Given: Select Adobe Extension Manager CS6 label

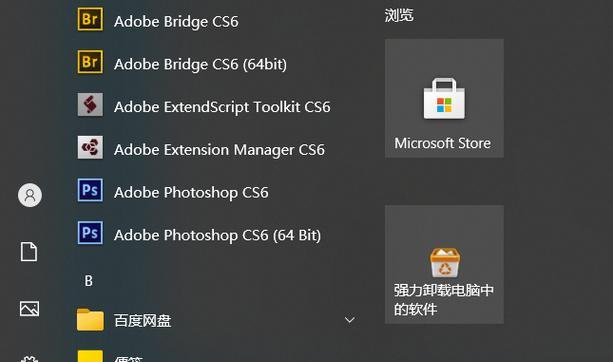Looking at the screenshot, I should coord(219,150).
